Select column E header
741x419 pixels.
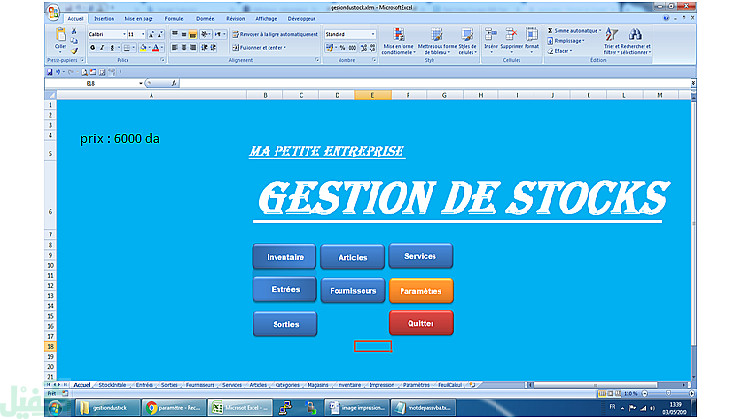tap(372, 95)
